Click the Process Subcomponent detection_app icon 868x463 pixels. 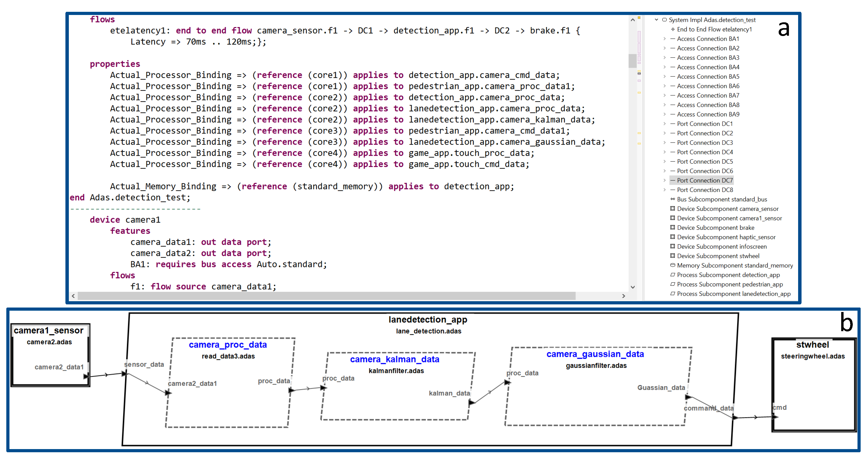[x=673, y=275]
